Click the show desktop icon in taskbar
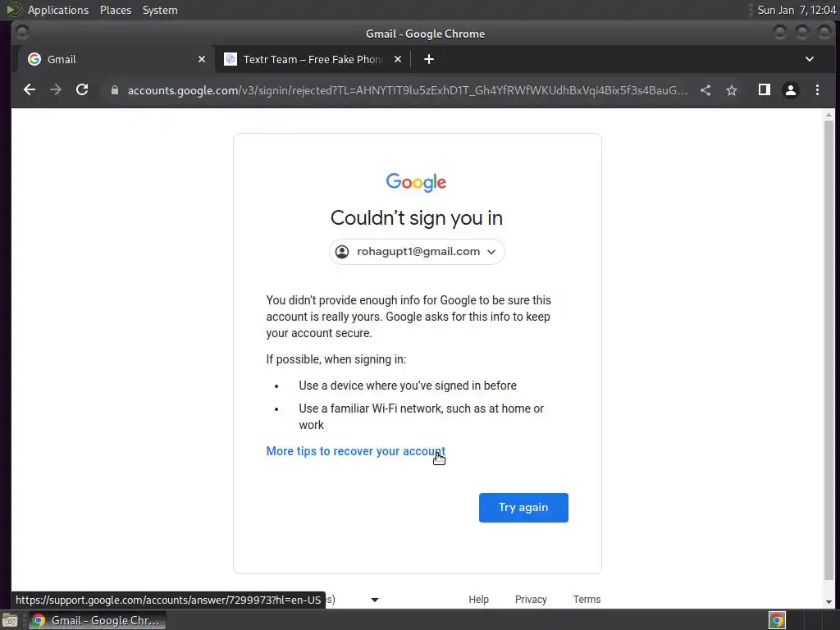The height and width of the screenshot is (630, 840). [x=10, y=621]
